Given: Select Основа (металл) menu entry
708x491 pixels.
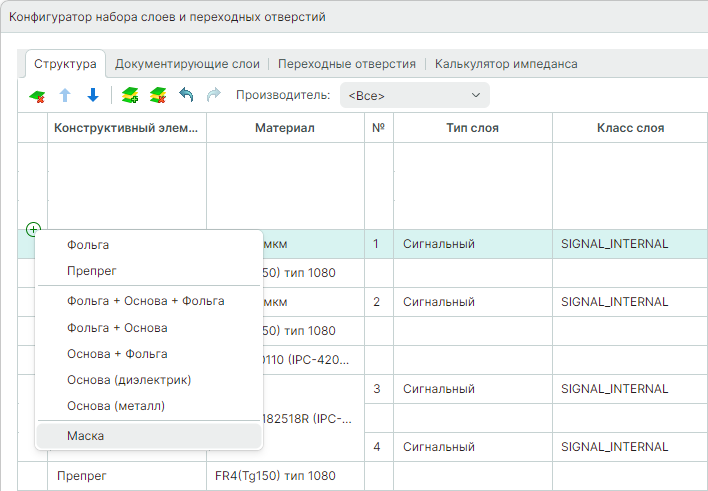Looking at the screenshot, I should [116, 406].
